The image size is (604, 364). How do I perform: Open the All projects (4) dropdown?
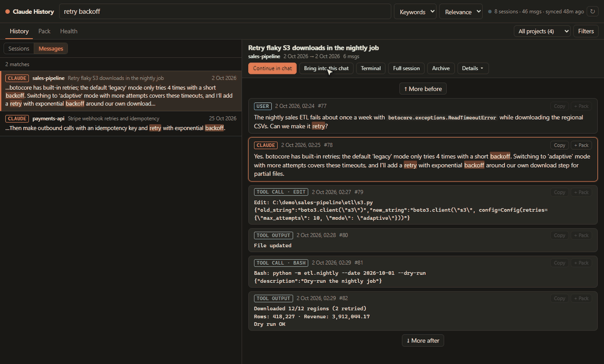pyautogui.click(x=542, y=31)
